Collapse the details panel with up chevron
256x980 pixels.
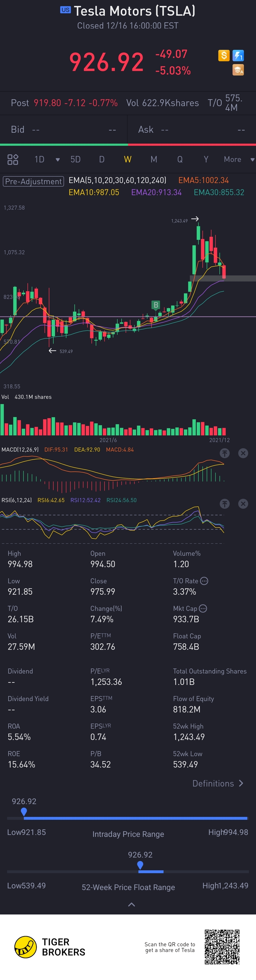(131, 905)
